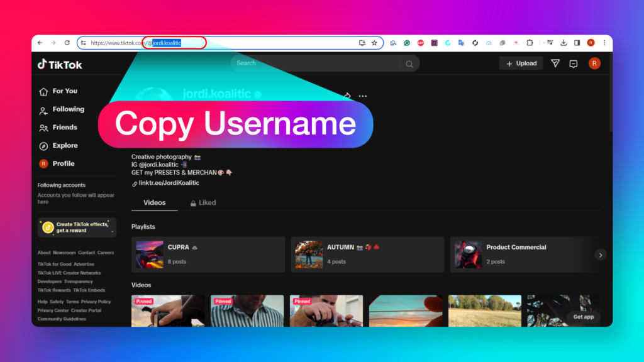Reload the page with refresh icon
This screenshot has width=644, height=362.
(x=67, y=43)
